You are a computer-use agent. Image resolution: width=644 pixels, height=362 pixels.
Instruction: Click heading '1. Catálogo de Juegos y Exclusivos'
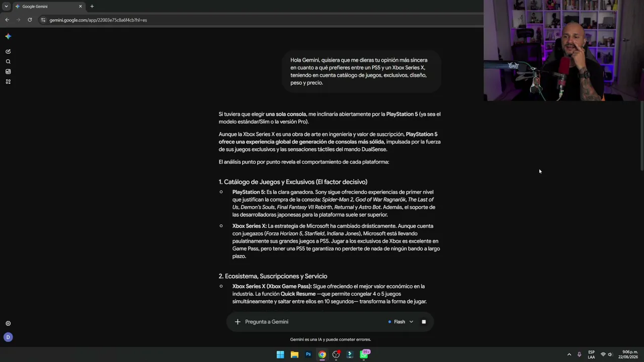[x=293, y=182]
